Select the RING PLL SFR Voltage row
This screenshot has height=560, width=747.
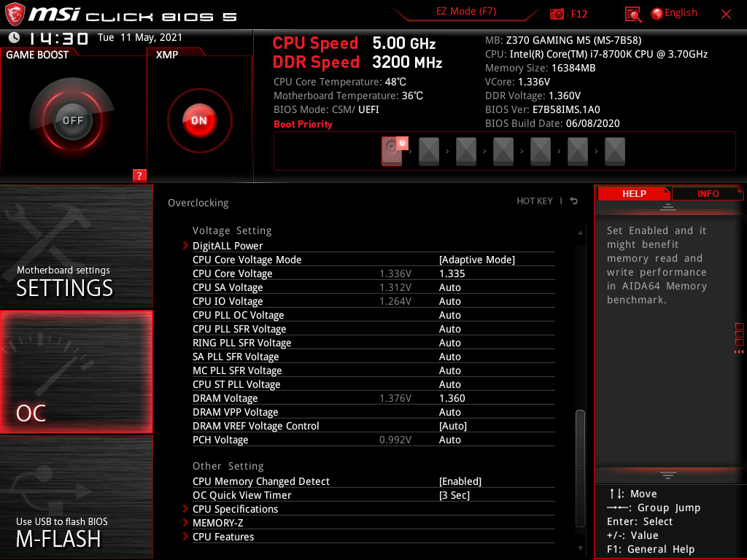coord(373,343)
